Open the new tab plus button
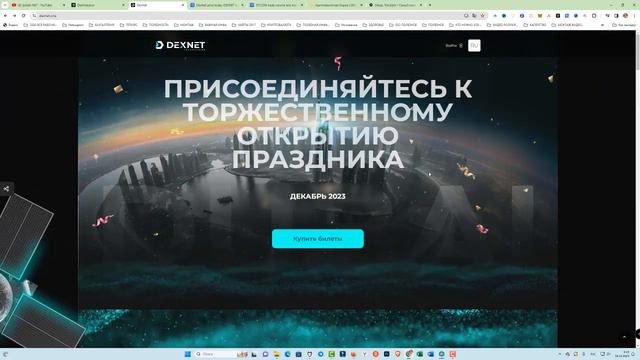 tap(430, 5)
